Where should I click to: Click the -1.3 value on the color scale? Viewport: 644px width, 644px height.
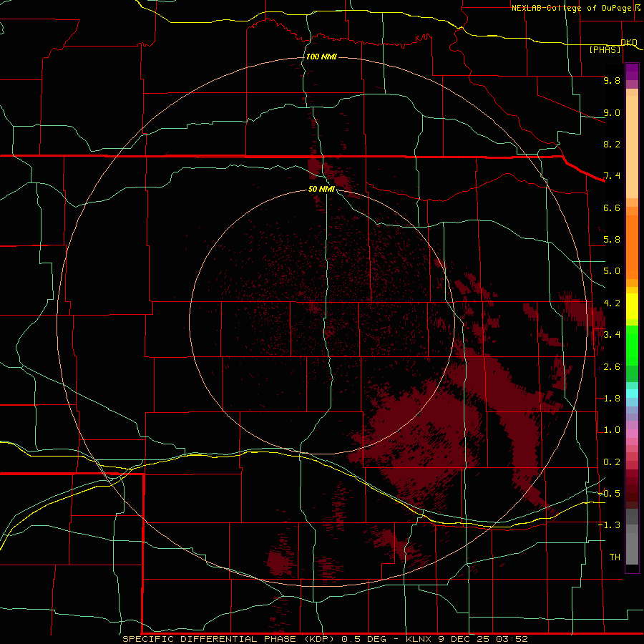[609, 525]
